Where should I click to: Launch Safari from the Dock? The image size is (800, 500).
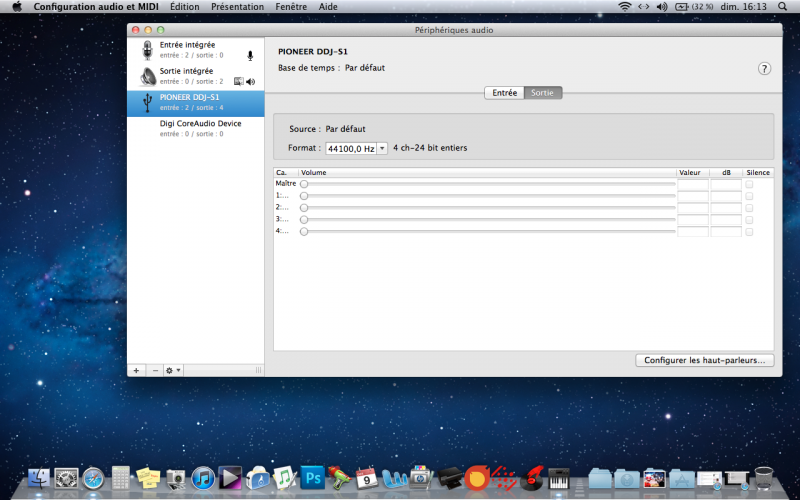tap(93, 479)
